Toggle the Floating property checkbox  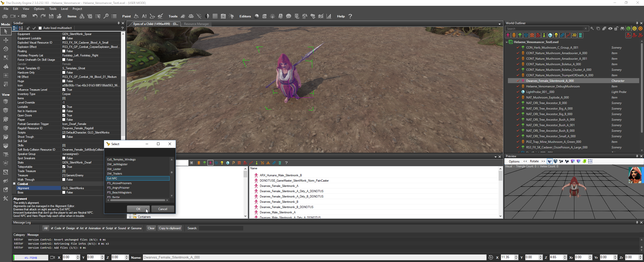64,51
